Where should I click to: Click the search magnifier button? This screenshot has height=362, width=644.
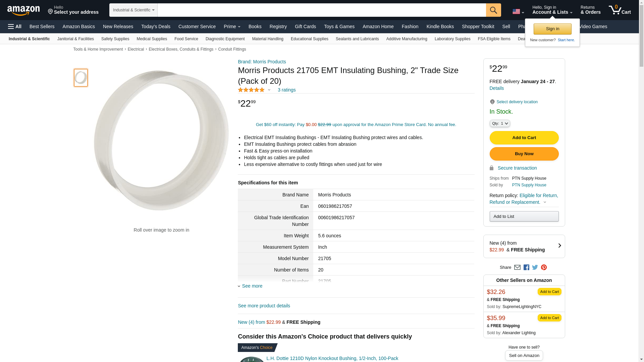pyautogui.click(x=493, y=10)
